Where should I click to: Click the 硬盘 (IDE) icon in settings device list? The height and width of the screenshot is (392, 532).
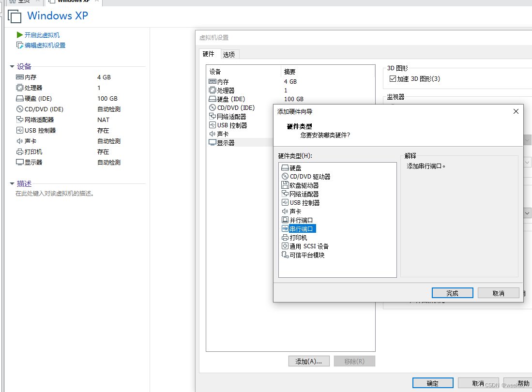click(213, 99)
